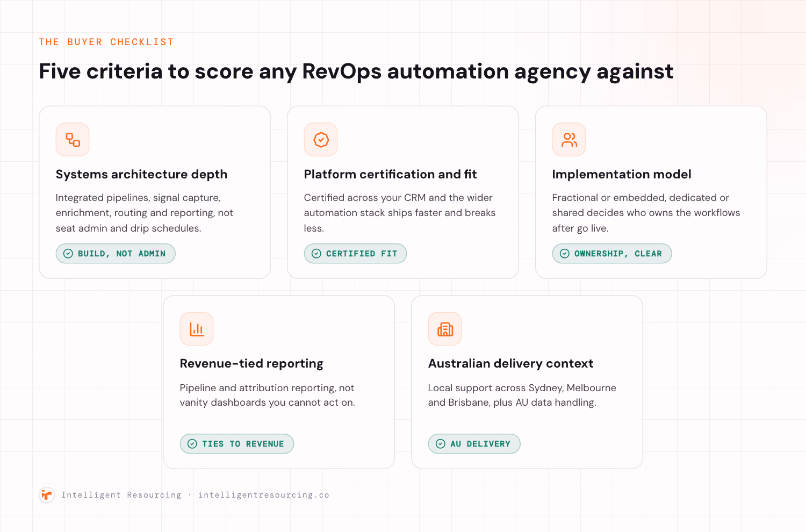Click check icon in OWNERSHIP, CLEAR badge

point(565,254)
